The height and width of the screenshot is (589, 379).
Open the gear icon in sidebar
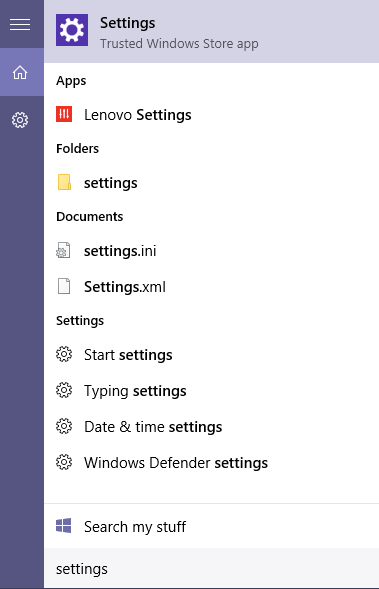pyautogui.click(x=20, y=120)
